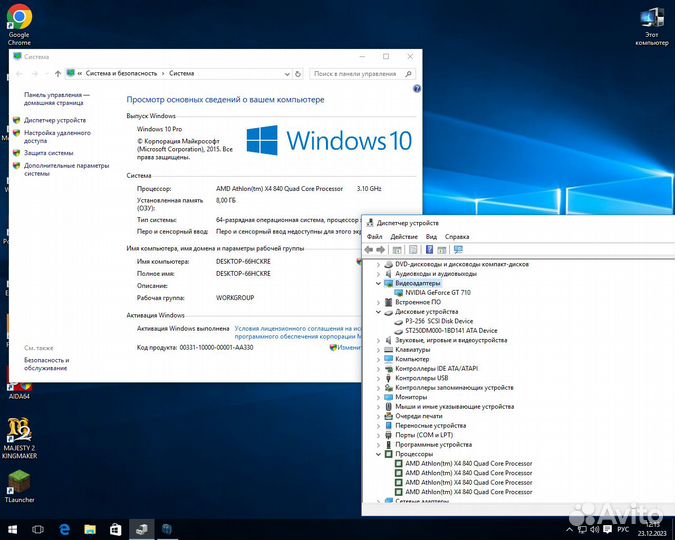Launch Majesty 2 Kingmaker shortcut
This screenshot has width=675, height=540.
[19, 438]
